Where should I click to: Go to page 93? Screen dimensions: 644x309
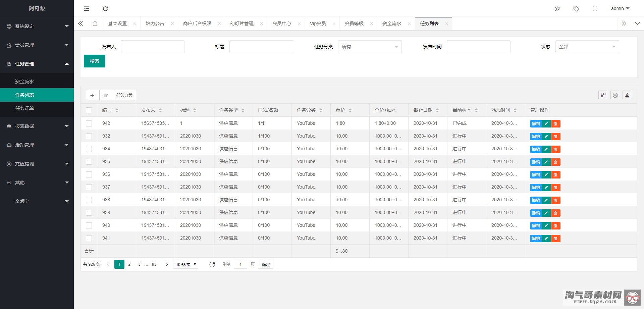154,264
